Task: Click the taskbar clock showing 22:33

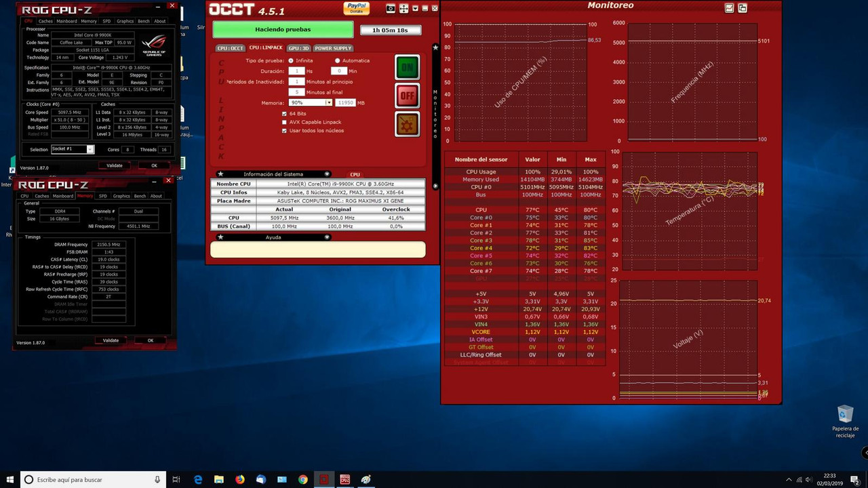Action: coord(831,479)
